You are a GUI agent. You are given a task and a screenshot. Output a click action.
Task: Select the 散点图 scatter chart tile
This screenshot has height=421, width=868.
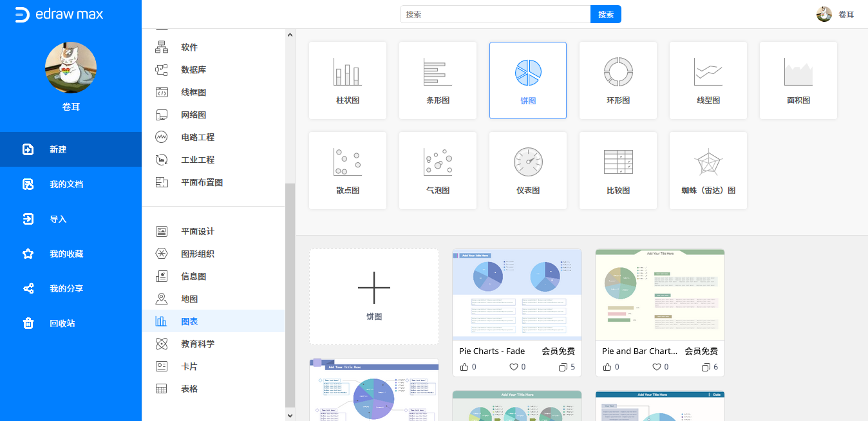pyautogui.click(x=348, y=171)
